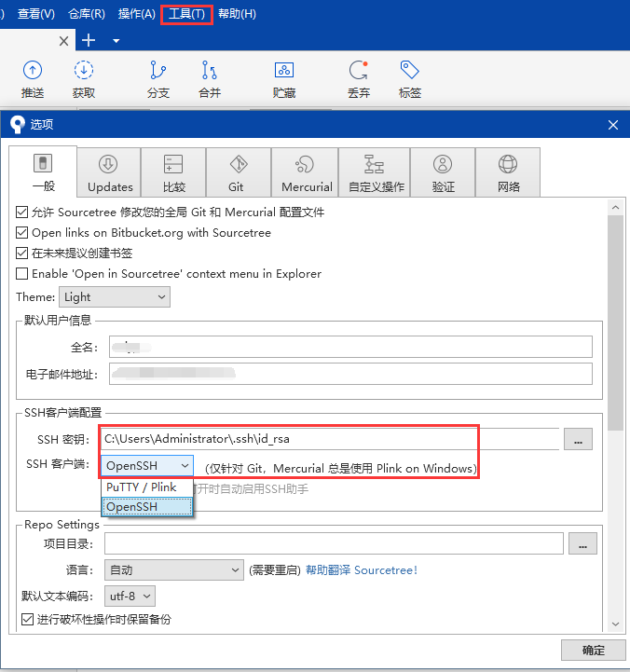
Task: Open the 工具(T) menu
Action: click(x=187, y=14)
